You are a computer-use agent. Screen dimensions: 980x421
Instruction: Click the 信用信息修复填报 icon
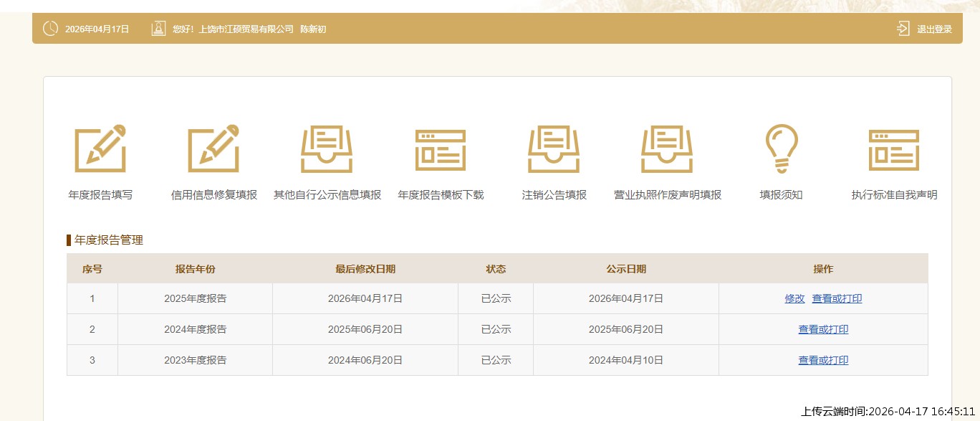tap(213, 148)
